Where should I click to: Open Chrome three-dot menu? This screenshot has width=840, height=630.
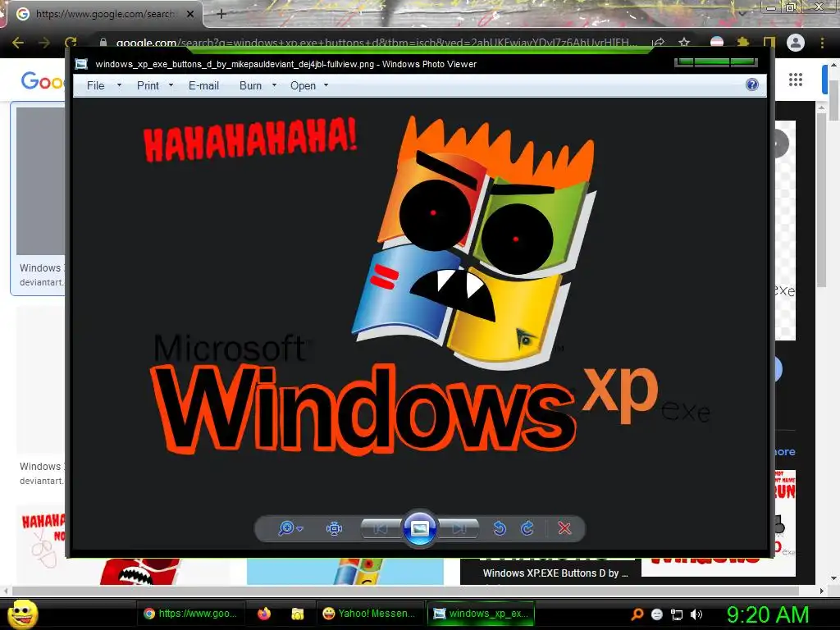(x=822, y=43)
